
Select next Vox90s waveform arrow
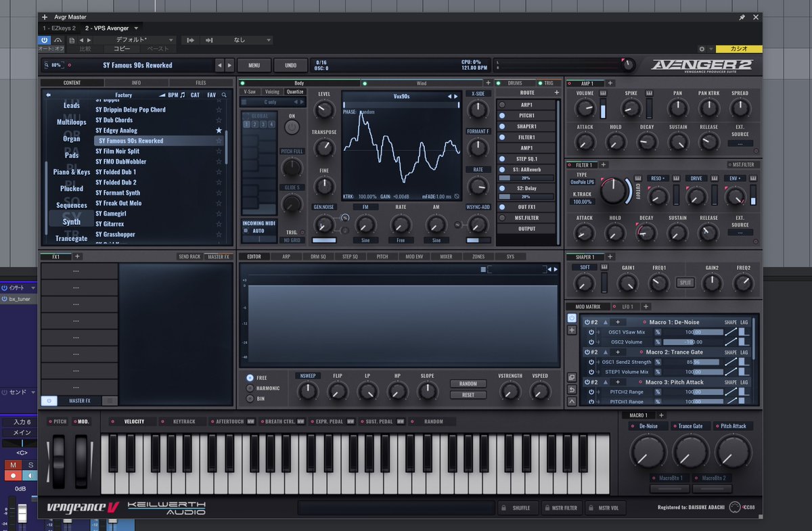(457, 96)
